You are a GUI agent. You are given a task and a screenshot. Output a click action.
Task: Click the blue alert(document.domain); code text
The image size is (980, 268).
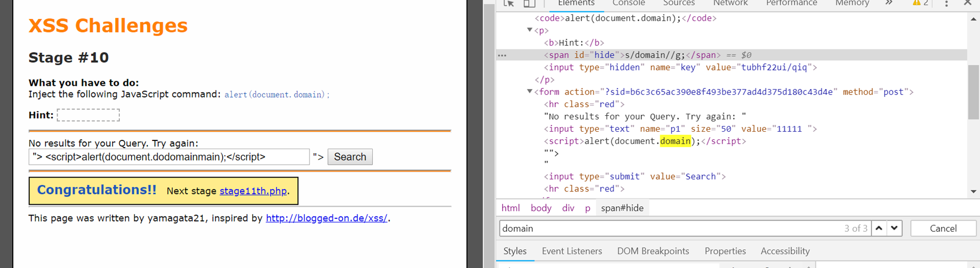tap(277, 94)
